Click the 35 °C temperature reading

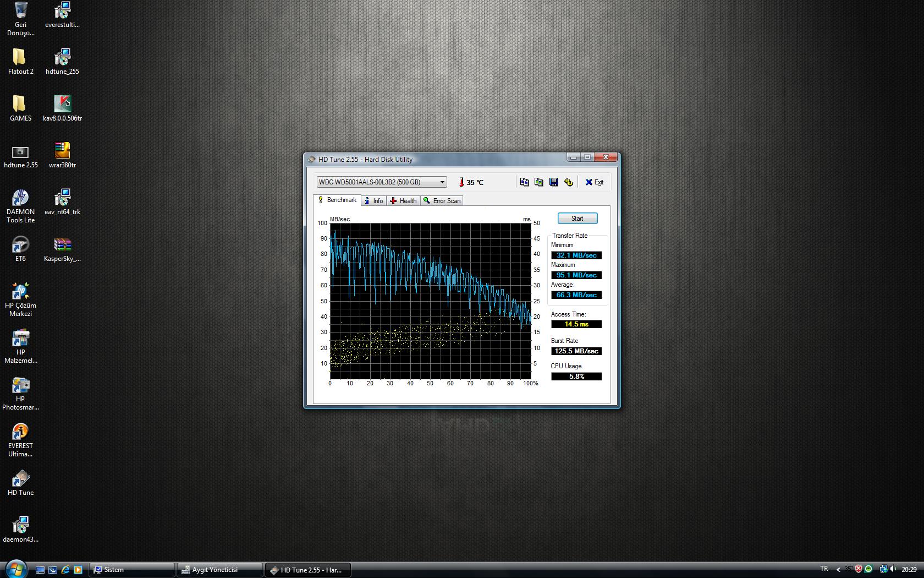[x=475, y=183]
